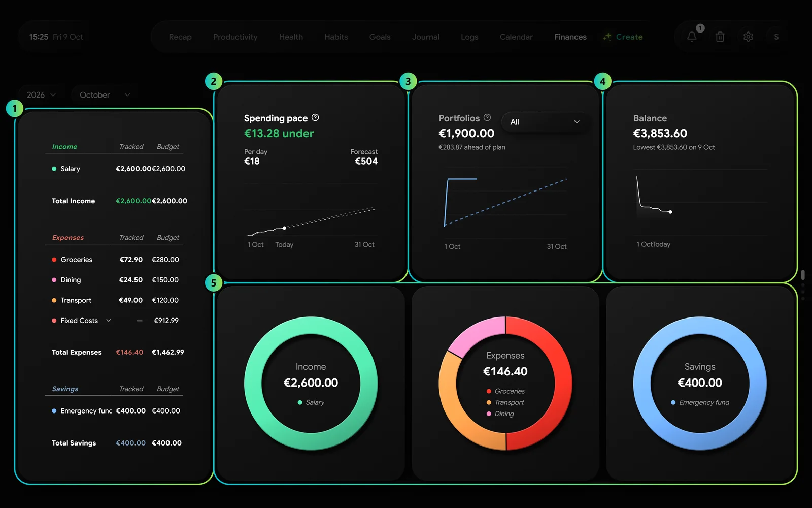This screenshot has height=508, width=812.
Task: Click the Total Expenses tracked €146.40
Action: click(x=129, y=352)
